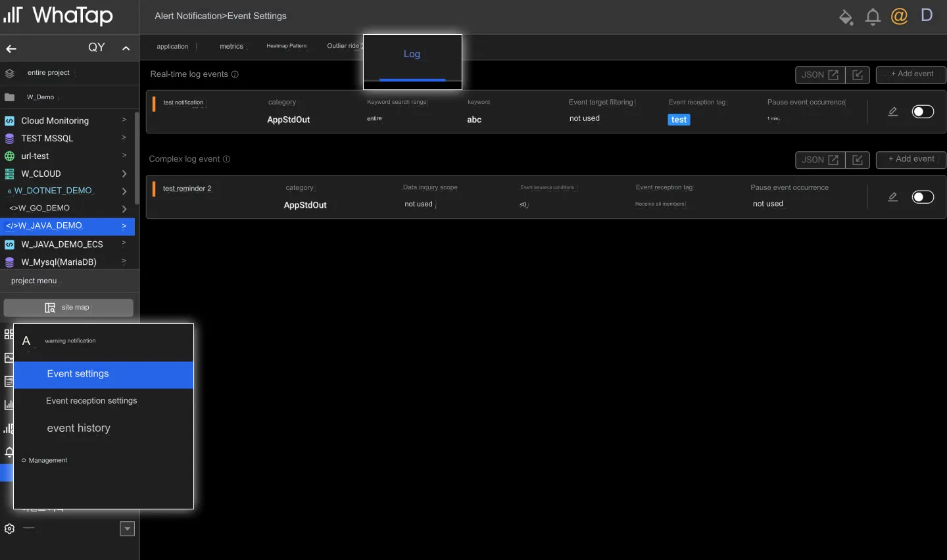
Task: Click JSON button in Complex log event
Action: pos(819,160)
